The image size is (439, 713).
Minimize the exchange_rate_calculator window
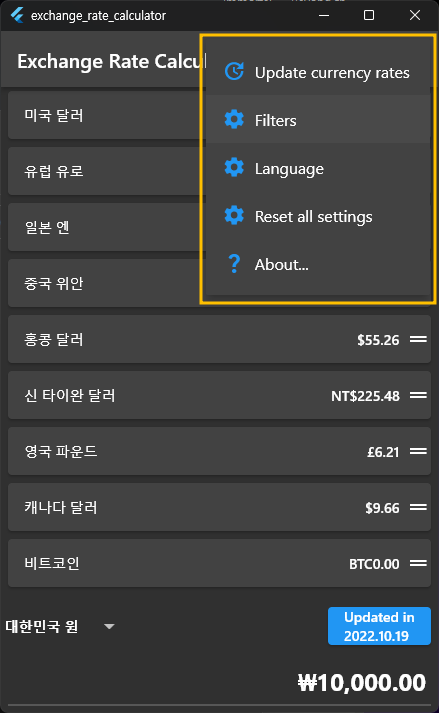pyautogui.click(x=324, y=15)
